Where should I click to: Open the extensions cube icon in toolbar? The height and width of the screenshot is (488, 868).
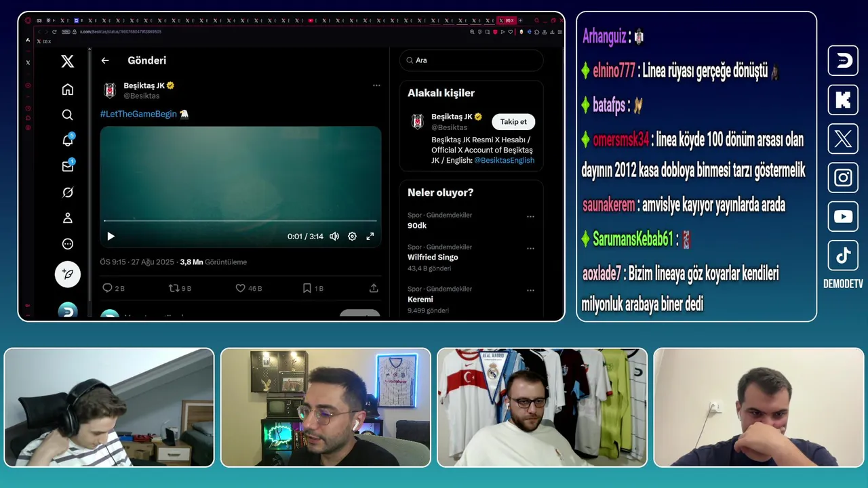[536, 32]
